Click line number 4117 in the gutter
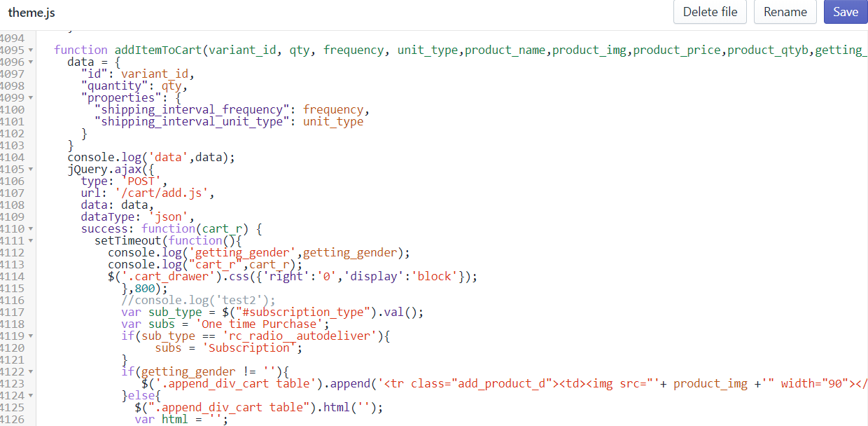 tap(13, 312)
